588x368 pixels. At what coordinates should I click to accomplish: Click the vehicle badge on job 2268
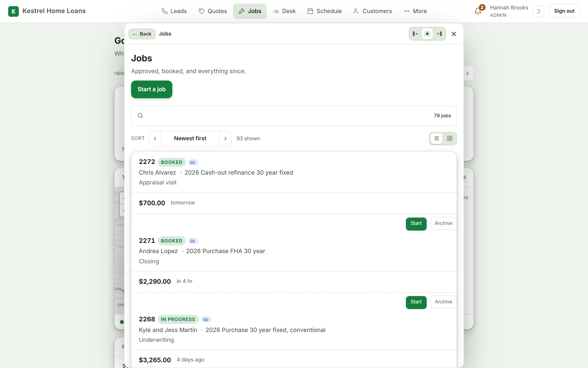206,320
